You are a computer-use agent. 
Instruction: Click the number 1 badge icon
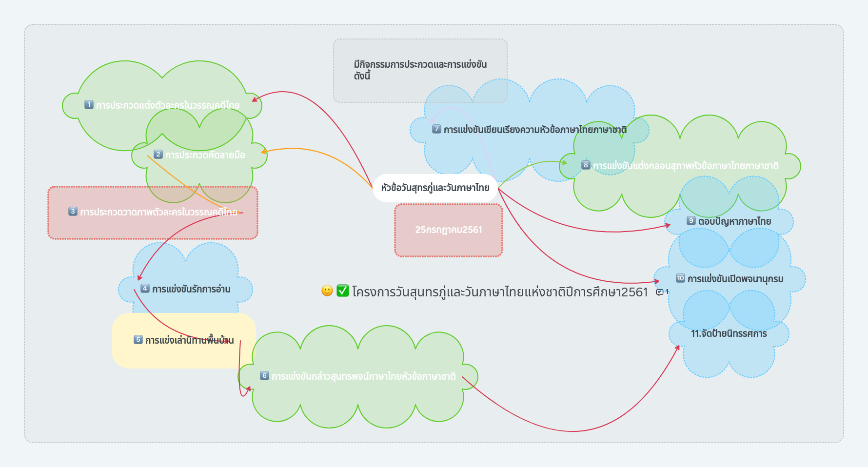[x=89, y=105]
